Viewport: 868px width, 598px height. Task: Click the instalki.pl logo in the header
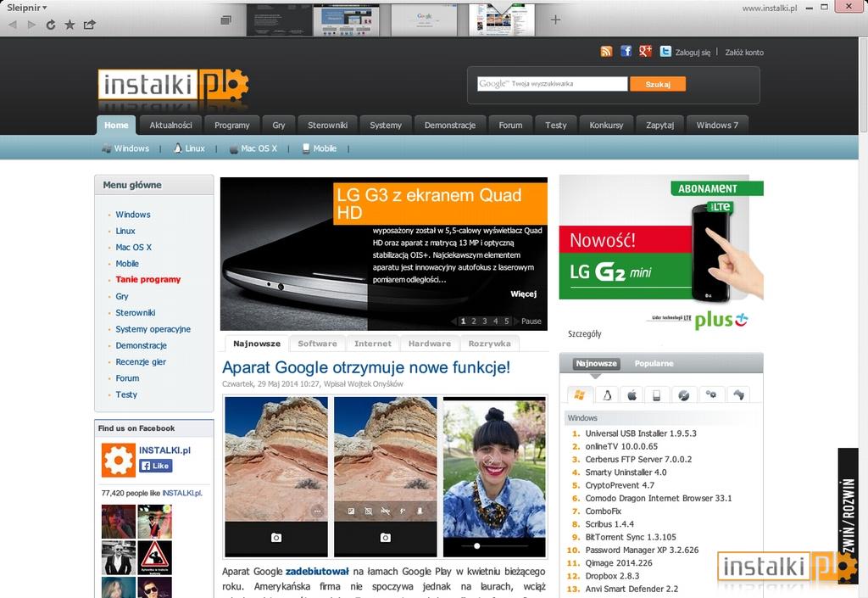coord(173,86)
